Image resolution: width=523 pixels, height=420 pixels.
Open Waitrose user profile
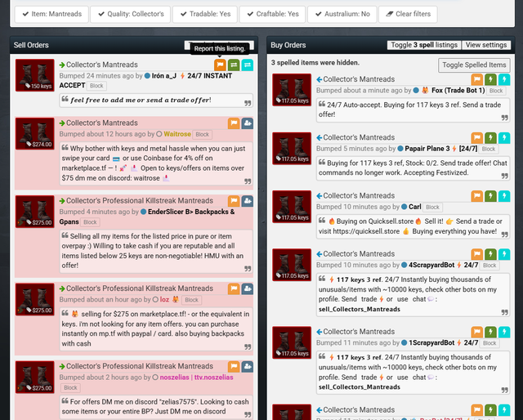click(x=177, y=134)
